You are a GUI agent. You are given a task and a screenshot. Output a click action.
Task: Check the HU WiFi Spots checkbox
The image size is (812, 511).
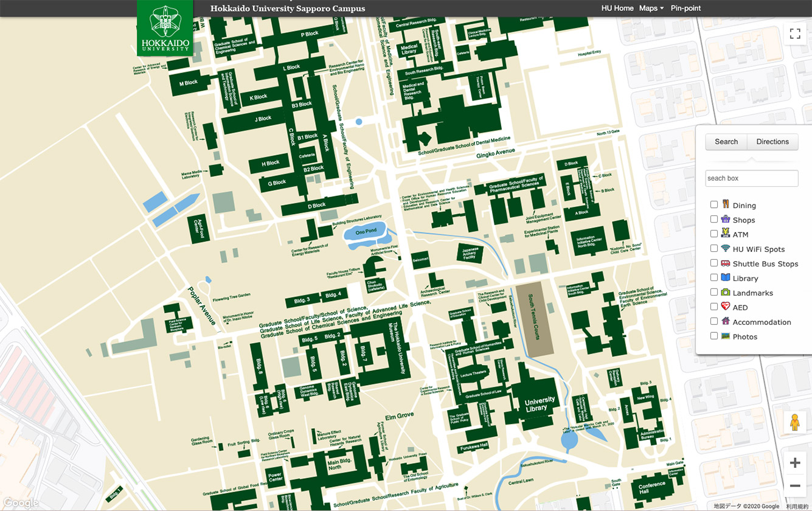pos(714,248)
